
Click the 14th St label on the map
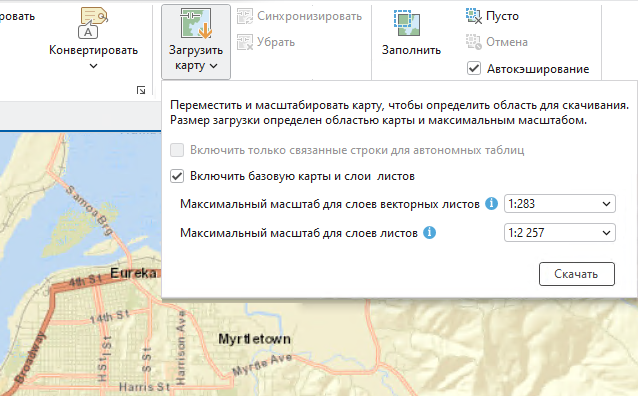(x=109, y=316)
